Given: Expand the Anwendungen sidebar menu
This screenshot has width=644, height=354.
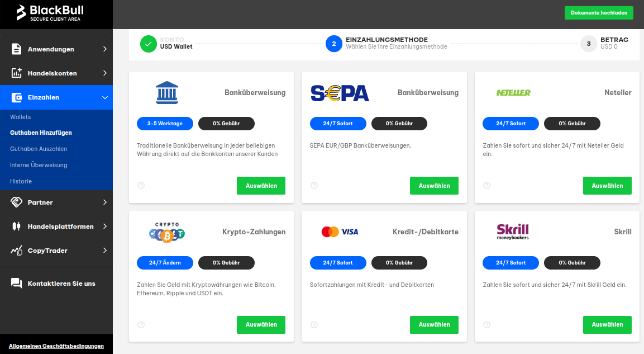Looking at the screenshot, I should 104,49.
